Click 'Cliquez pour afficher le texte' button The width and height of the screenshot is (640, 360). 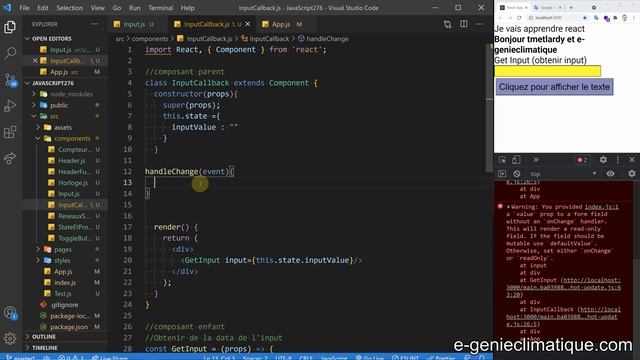point(554,87)
